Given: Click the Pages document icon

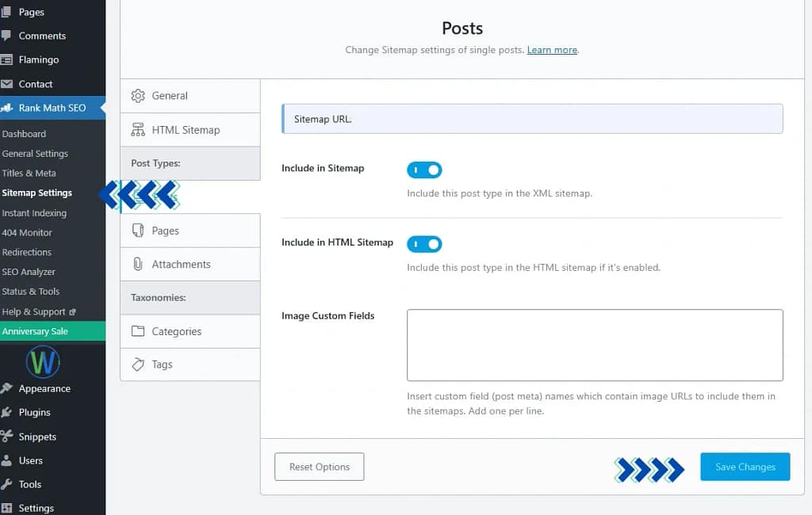Looking at the screenshot, I should coord(138,231).
